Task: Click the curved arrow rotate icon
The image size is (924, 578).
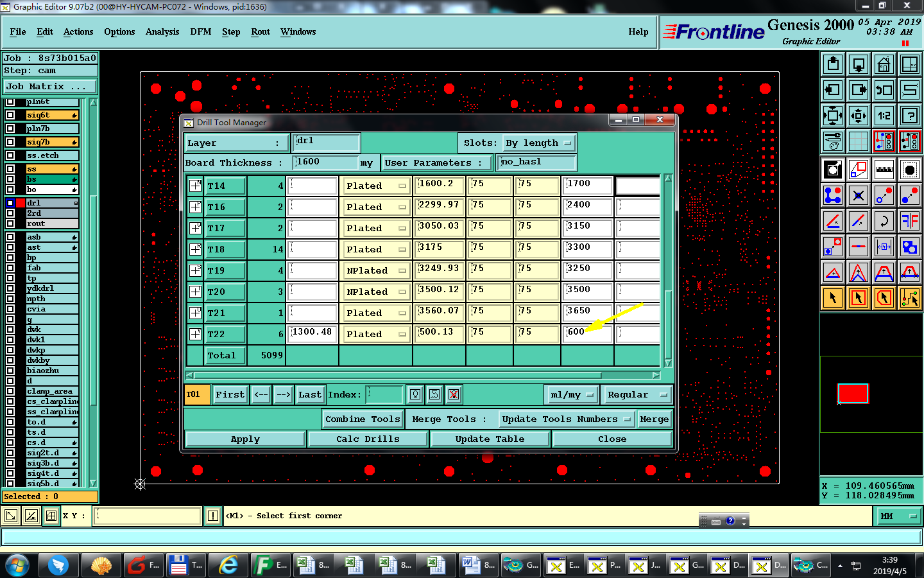Action: click(x=884, y=221)
